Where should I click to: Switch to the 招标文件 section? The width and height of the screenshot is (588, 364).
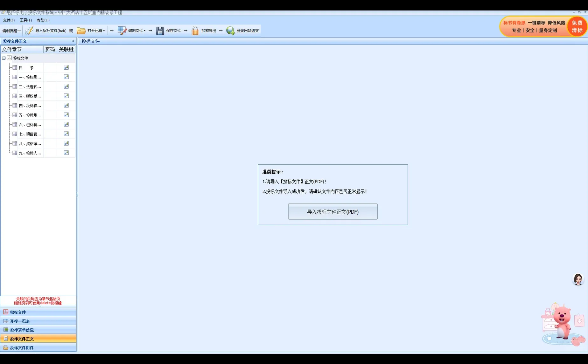click(38, 312)
